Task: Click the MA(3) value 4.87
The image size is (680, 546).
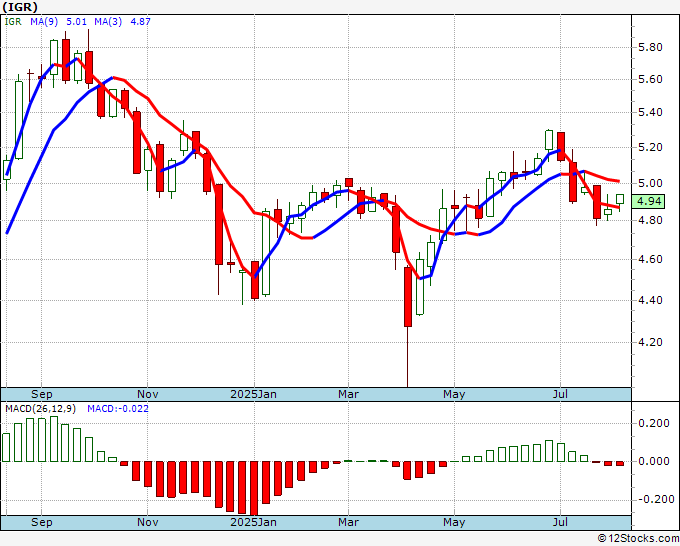Action: (141, 22)
